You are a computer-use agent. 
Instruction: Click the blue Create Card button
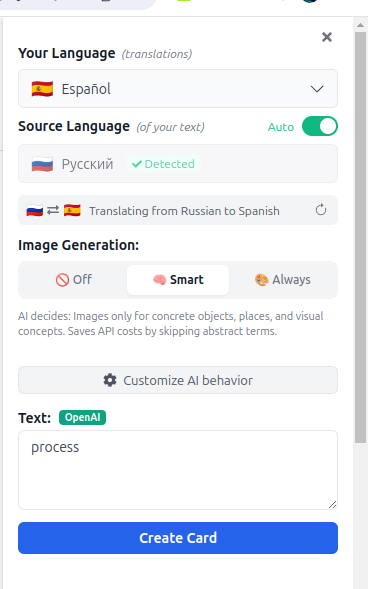(x=178, y=538)
